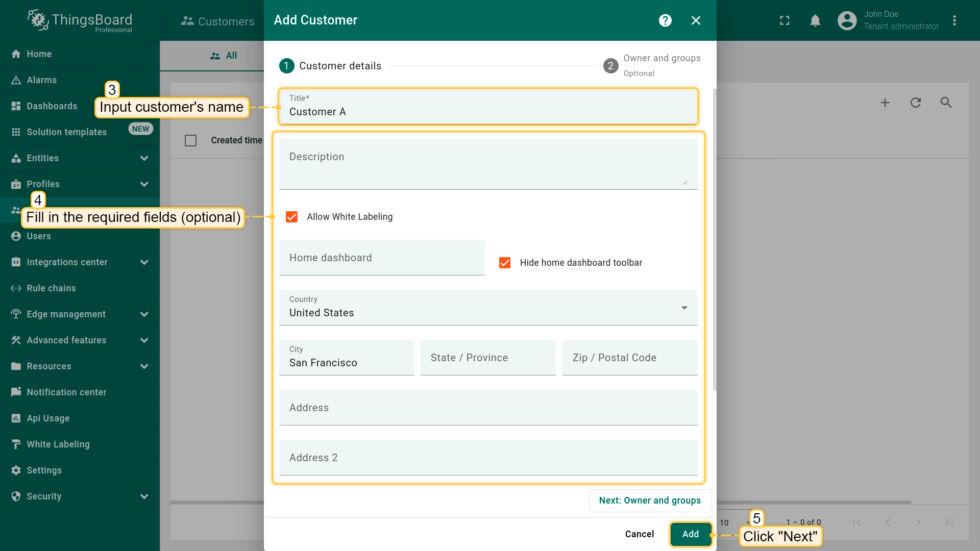Viewport: 980px width, 551px height.
Task: Toggle fullscreen mode icon
Action: (x=785, y=20)
